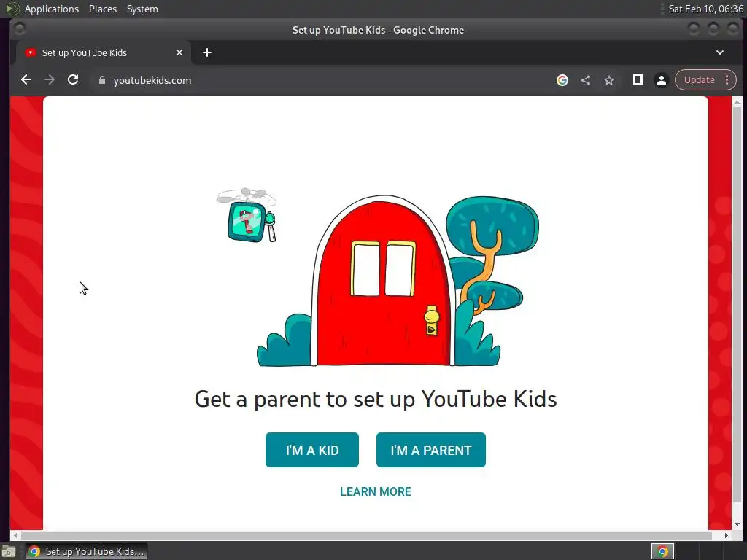Click the horizontal scrollbar left arrow

tap(15, 535)
